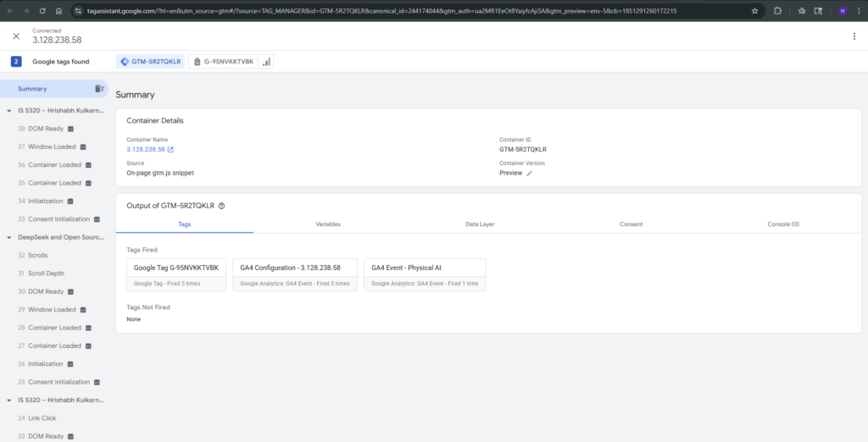Switch to the Console (0) tab

[782, 224]
